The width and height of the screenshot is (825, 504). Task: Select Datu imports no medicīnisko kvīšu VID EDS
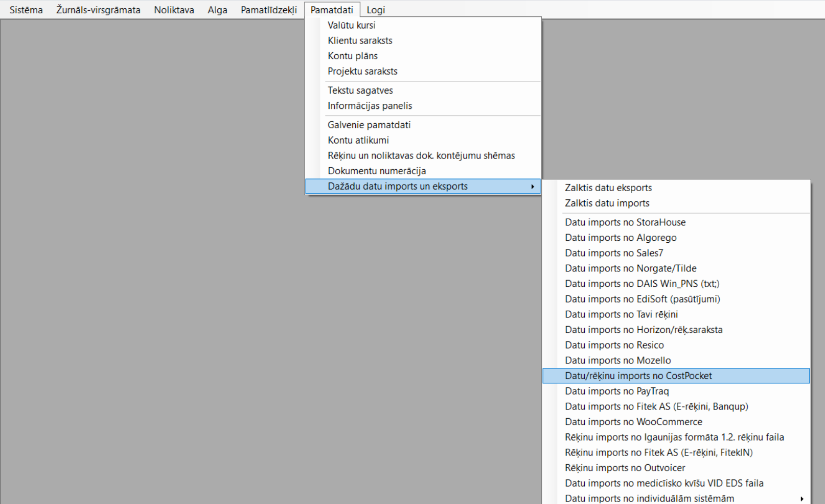point(676,483)
